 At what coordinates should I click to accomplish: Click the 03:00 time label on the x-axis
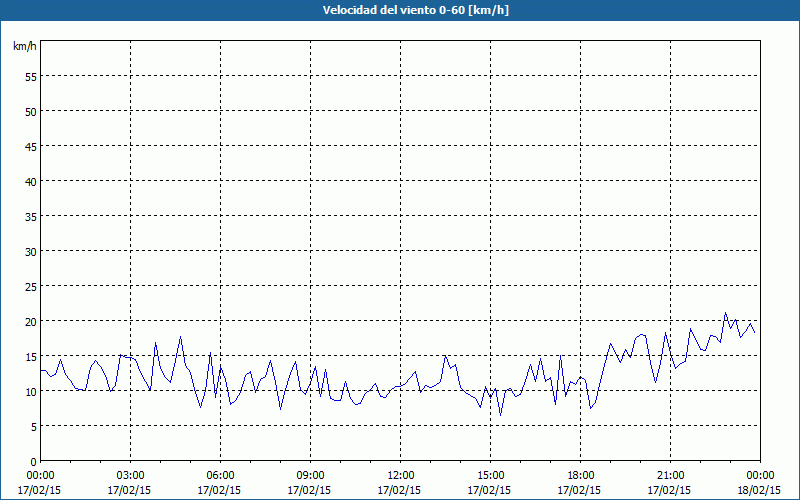131,475
